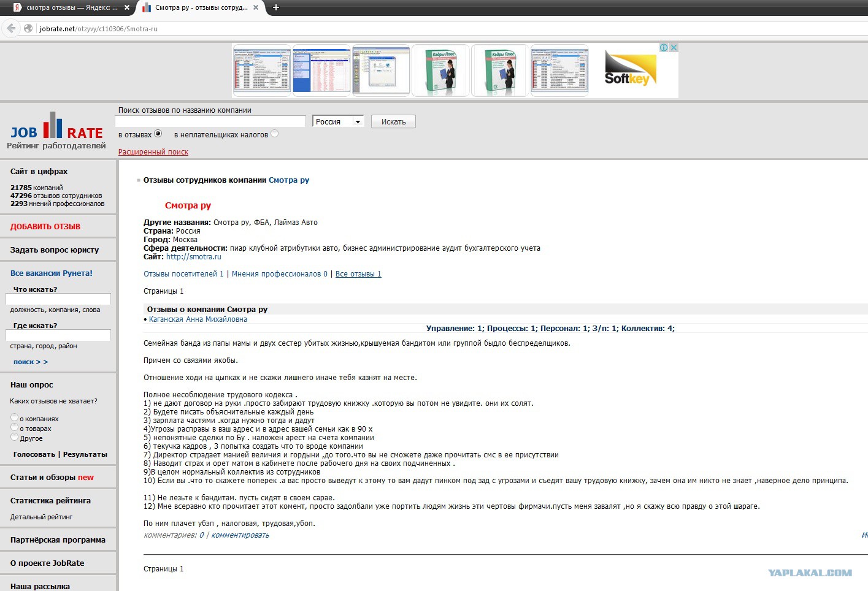Open reviewer 'Каганская Анна Михайловна' link
The height and width of the screenshot is (591, 868).
[198, 319]
